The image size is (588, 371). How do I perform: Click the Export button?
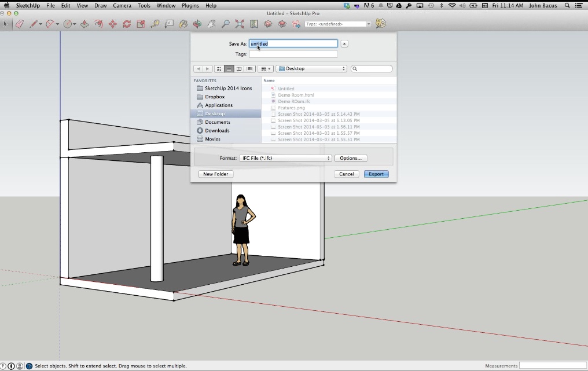point(376,174)
